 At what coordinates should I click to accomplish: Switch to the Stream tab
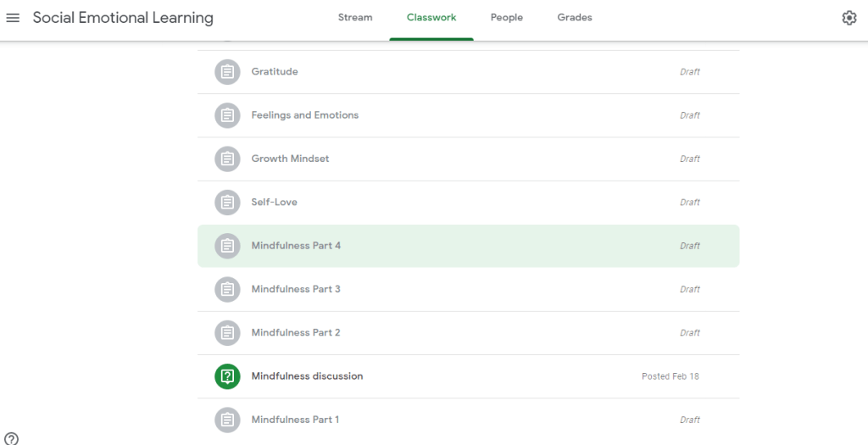click(355, 18)
